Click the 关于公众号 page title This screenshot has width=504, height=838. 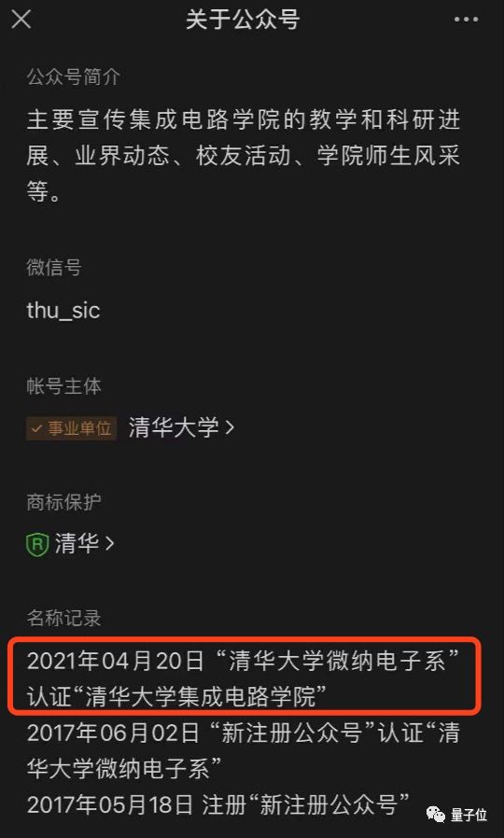coord(243,20)
